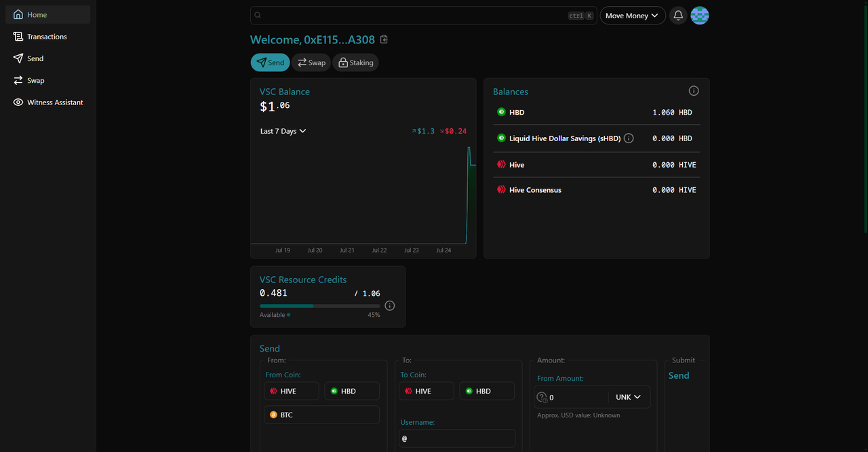Choose HBD as From Coin
The image size is (868, 452).
click(352, 391)
